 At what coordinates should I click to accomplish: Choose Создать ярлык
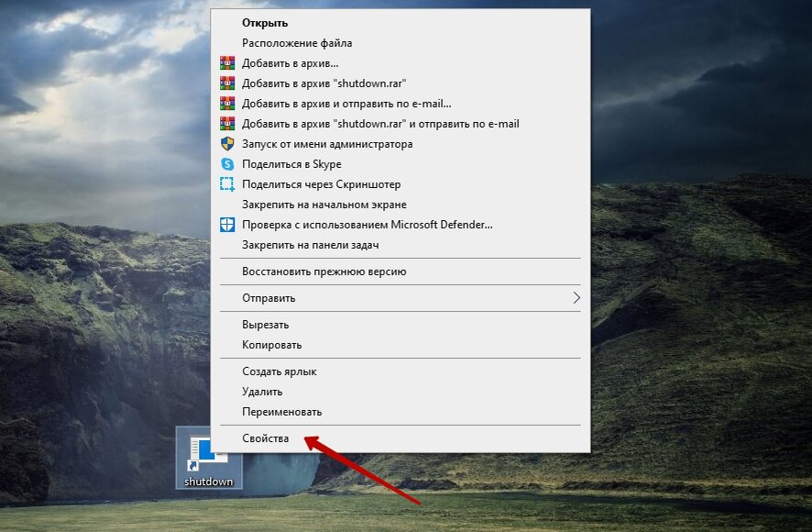pyautogui.click(x=400, y=371)
